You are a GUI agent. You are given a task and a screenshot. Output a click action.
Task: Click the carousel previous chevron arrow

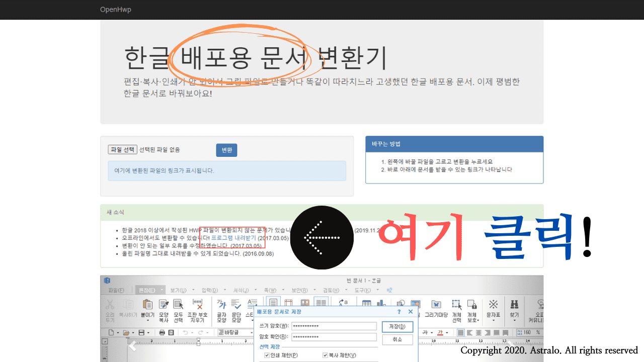(x=132, y=345)
